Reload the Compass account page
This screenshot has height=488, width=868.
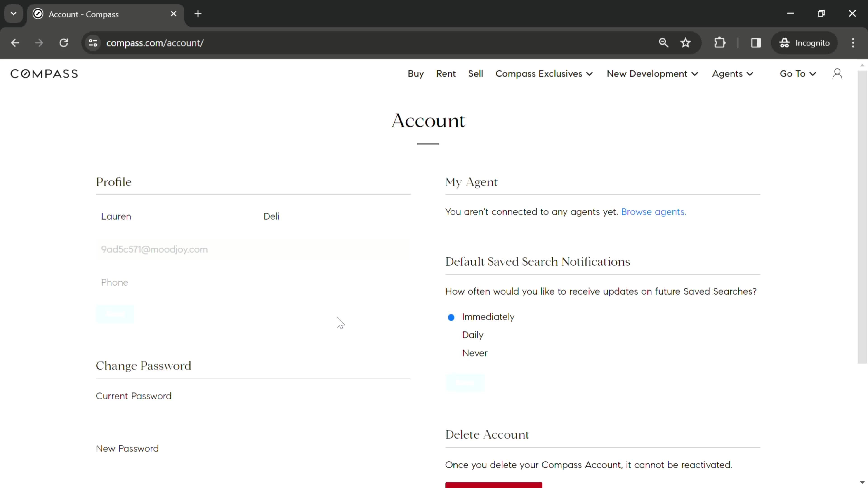click(x=64, y=43)
